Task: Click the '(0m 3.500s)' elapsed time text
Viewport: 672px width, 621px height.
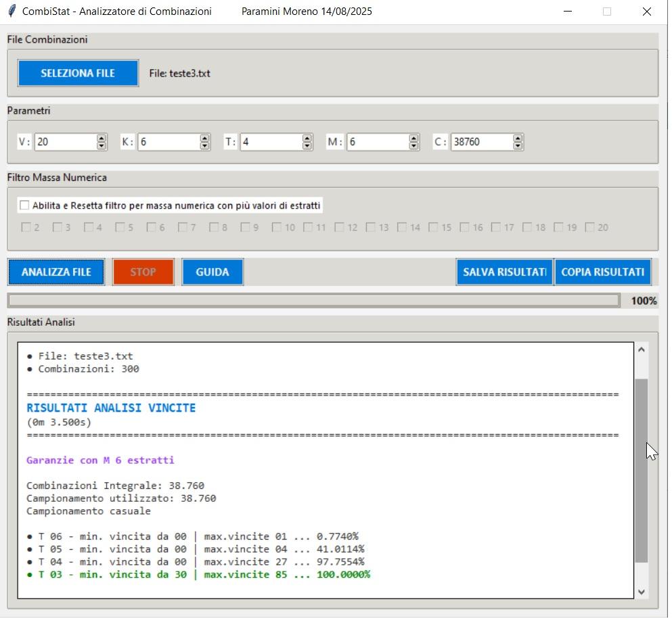Action: [59, 423]
